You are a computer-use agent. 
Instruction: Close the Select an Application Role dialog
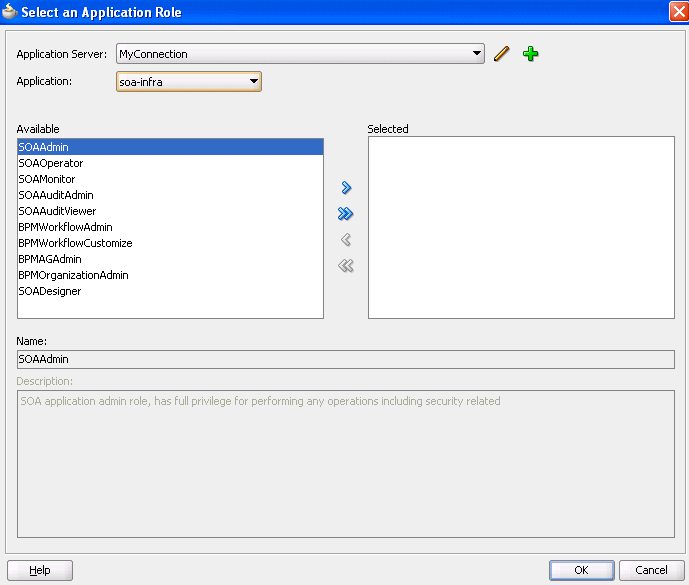(678, 11)
